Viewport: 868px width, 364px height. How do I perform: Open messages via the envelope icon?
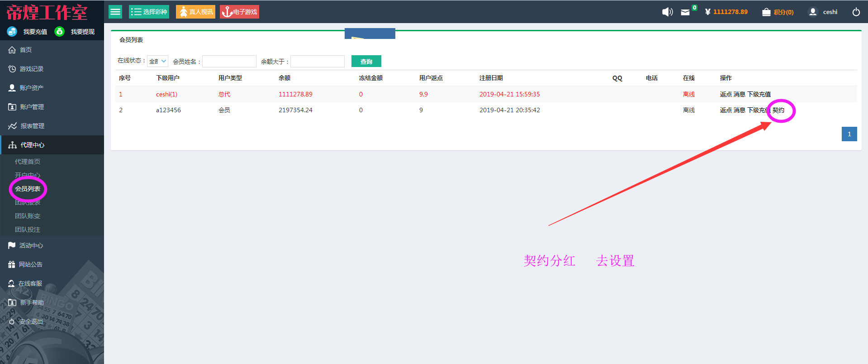tap(685, 12)
